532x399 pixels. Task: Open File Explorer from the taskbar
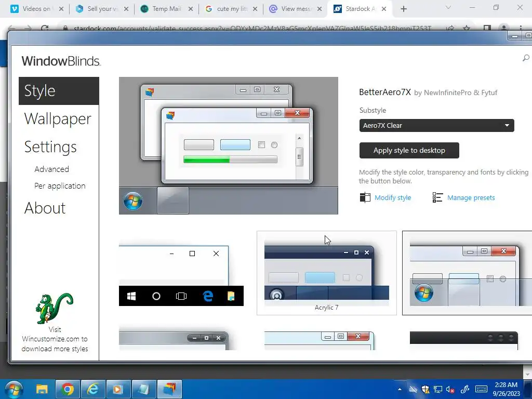42,389
